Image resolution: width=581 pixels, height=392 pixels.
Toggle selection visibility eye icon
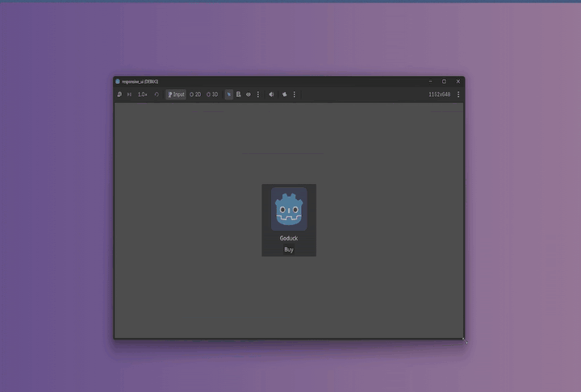(x=249, y=94)
